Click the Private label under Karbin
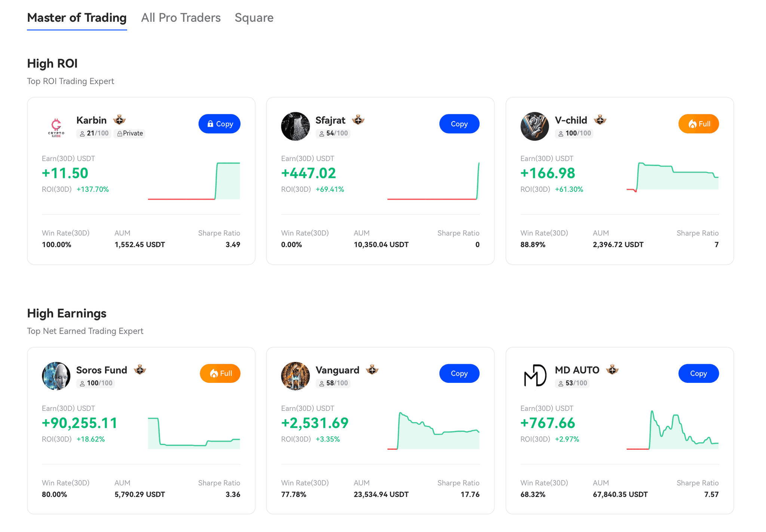This screenshot has width=766, height=532. tap(130, 133)
